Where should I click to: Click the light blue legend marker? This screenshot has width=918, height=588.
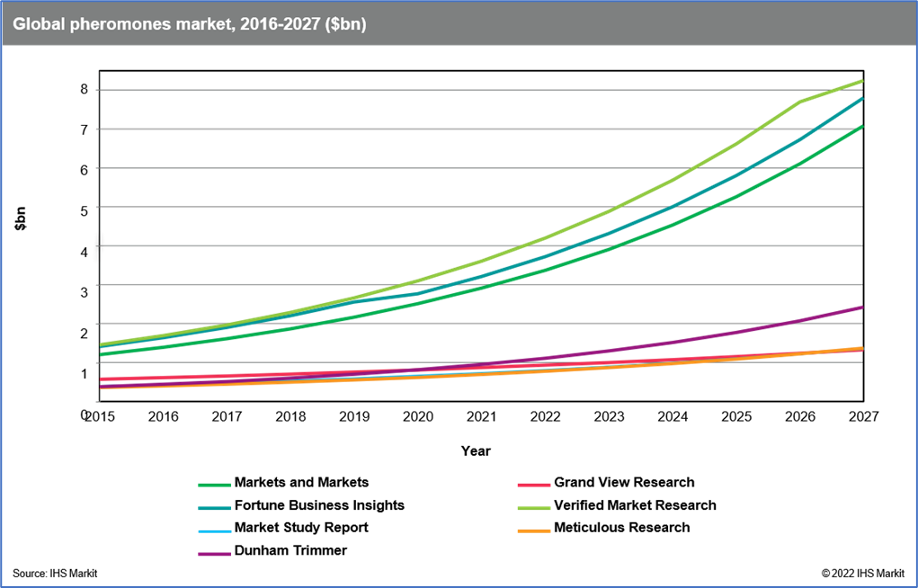click(x=215, y=531)
